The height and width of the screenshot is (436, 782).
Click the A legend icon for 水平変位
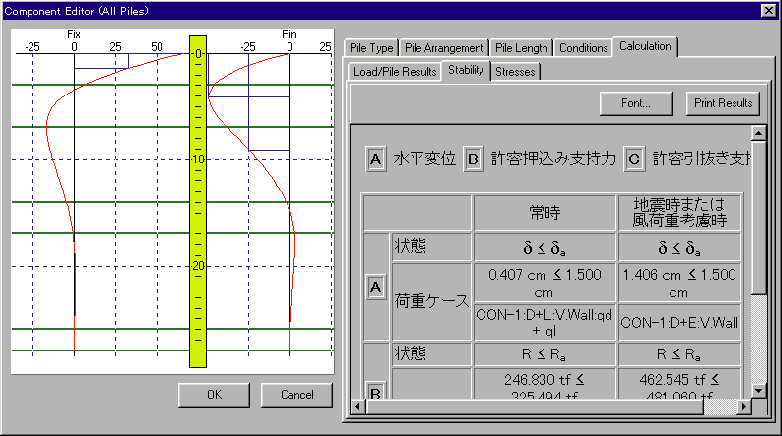376,159
